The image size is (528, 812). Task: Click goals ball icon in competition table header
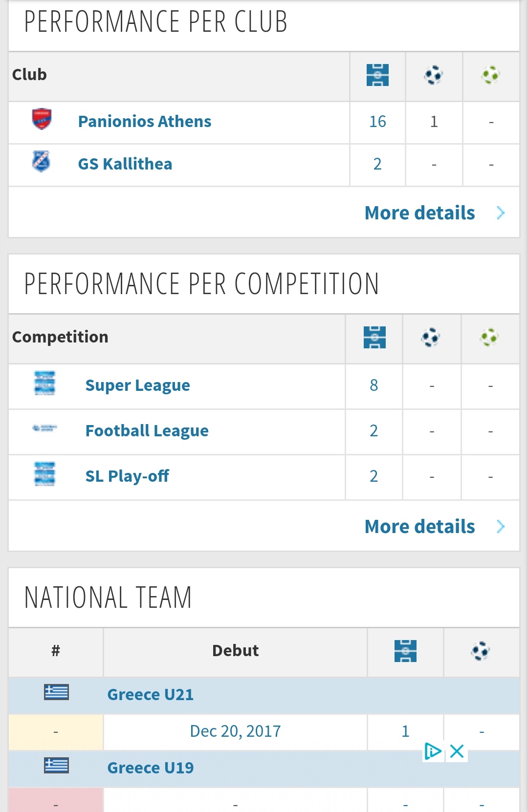pyautogui.click(x=431, y=337)
